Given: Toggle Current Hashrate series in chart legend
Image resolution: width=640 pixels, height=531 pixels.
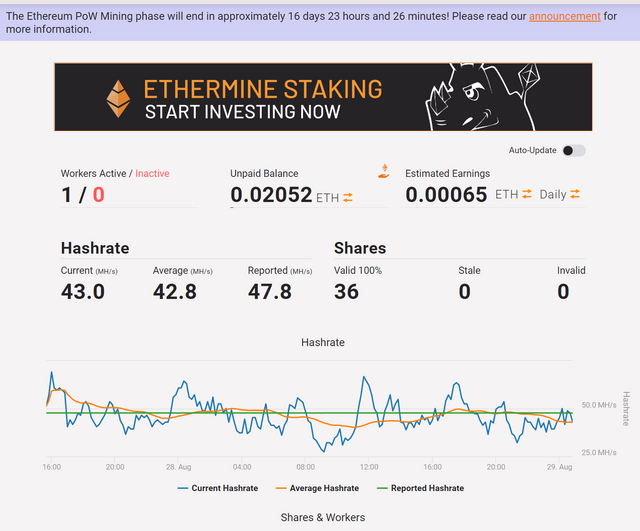Looking at the screenshot, I should click(x=218, y=488).
